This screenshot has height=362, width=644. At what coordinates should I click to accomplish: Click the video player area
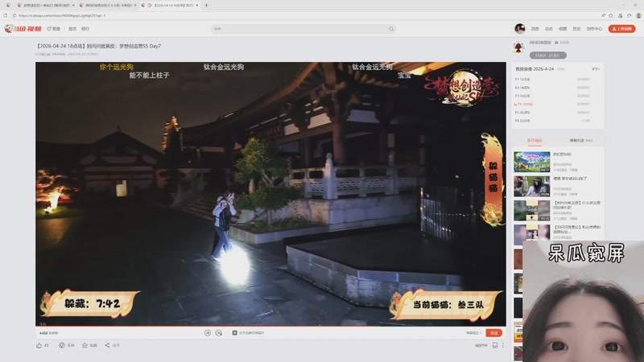pyautogui.click(x=270, y=194)
